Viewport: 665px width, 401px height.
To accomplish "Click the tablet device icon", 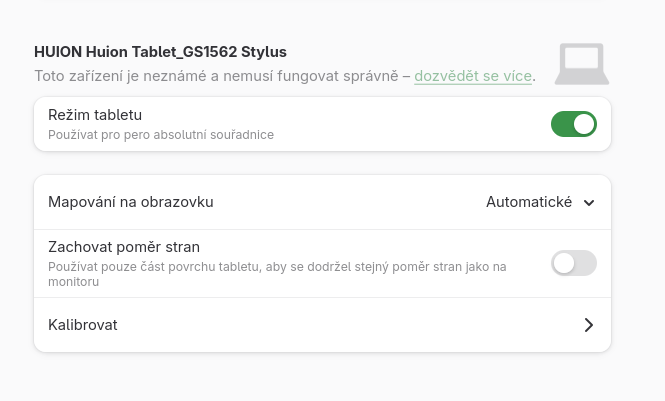I will 581,64.
